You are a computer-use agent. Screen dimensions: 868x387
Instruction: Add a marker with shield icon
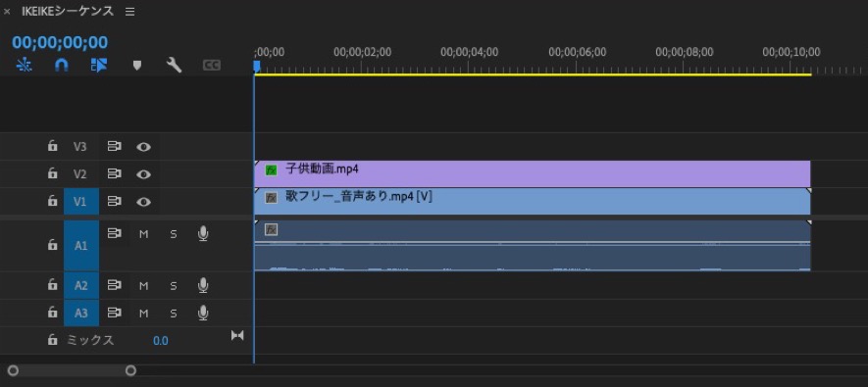point(137,66)
